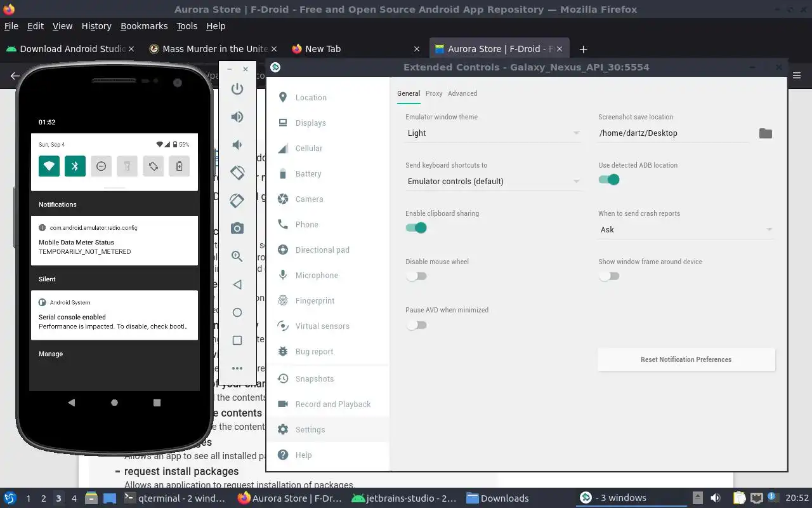Open Send keyboard shortcuts to dropdown
This screenshot has width=812, height=508.
[493, 182]
